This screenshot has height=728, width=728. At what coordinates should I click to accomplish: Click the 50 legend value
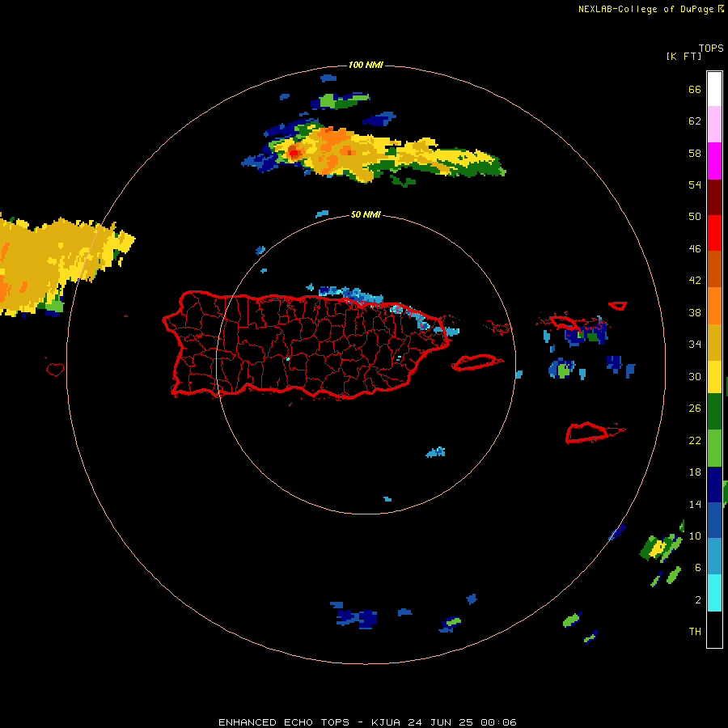pyautogui.click(x=695, y=216)
